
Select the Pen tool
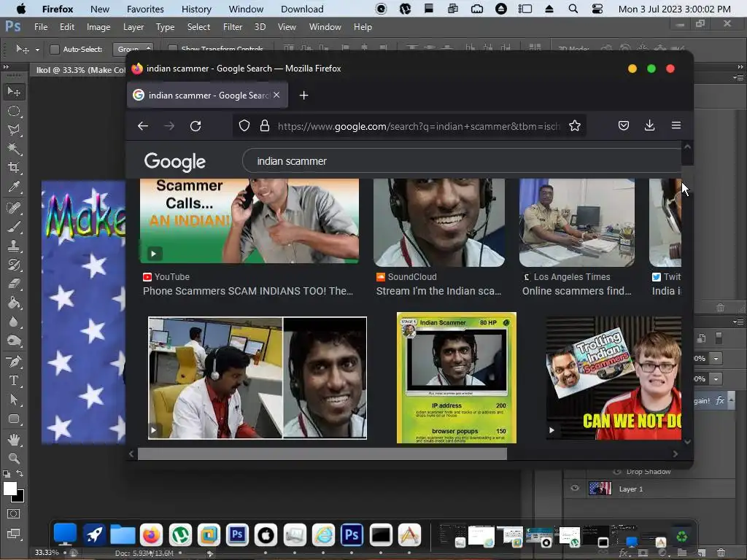pos(14,362)
